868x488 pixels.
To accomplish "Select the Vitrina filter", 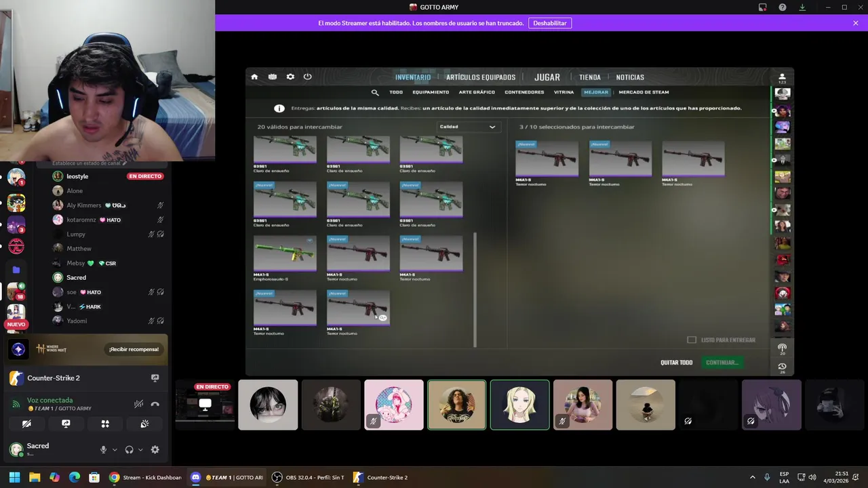I will (x=564, y=92).
